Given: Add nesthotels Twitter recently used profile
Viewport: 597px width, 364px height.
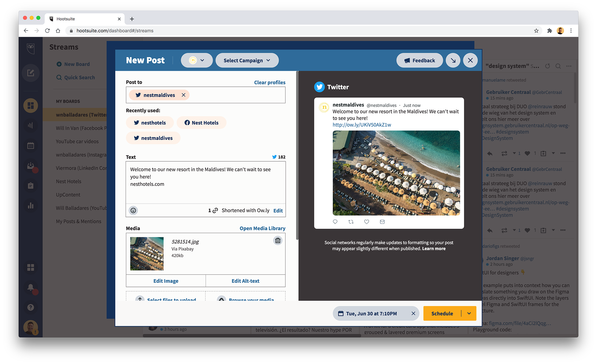Looking at the screenshot, I should [x=150, y=123].
